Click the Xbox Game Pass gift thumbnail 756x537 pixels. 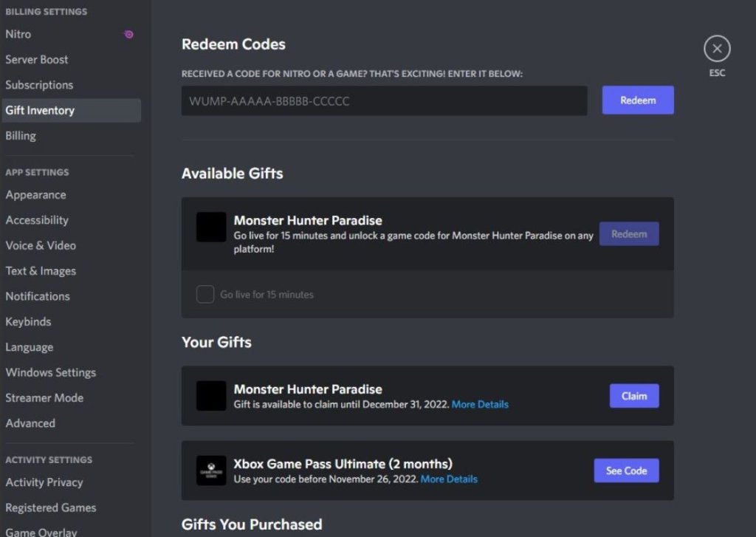211,471
